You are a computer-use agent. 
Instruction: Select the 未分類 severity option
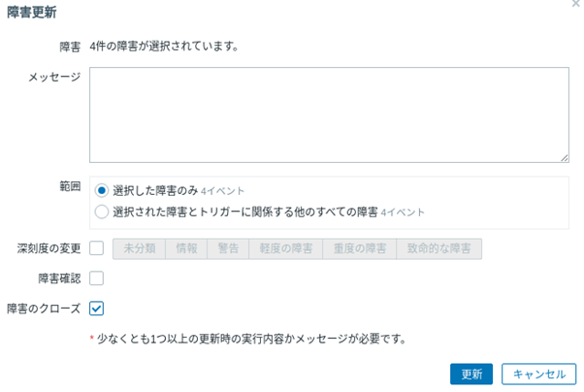140,248
